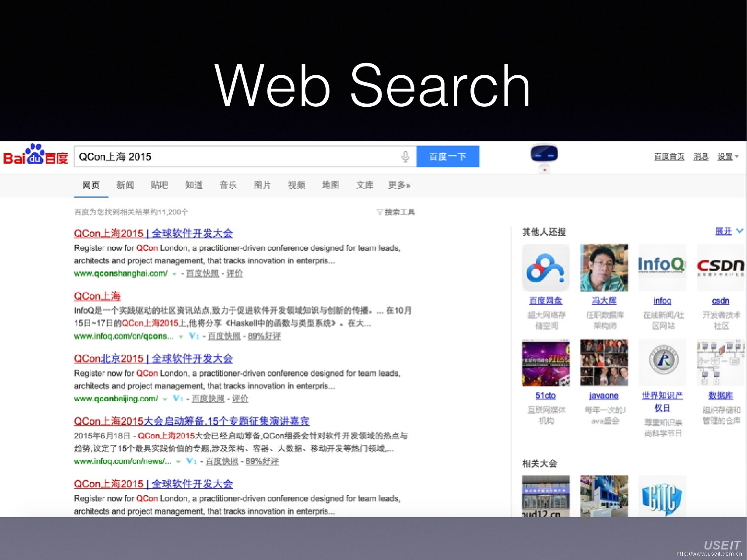
Task: Click the 51cto text link
Action: [x=546, y=395]
